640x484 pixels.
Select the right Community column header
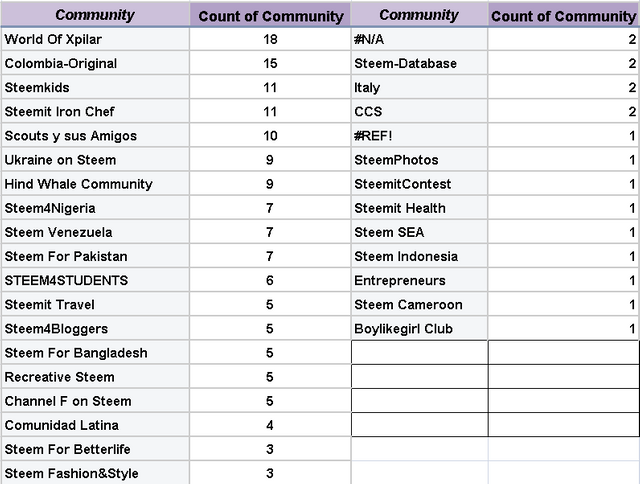[x=419, y=15]
